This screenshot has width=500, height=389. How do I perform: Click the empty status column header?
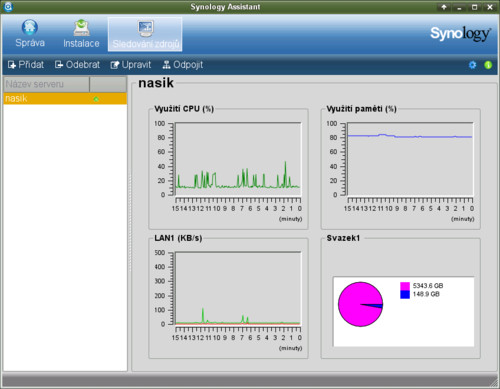[x=108, y=84]
